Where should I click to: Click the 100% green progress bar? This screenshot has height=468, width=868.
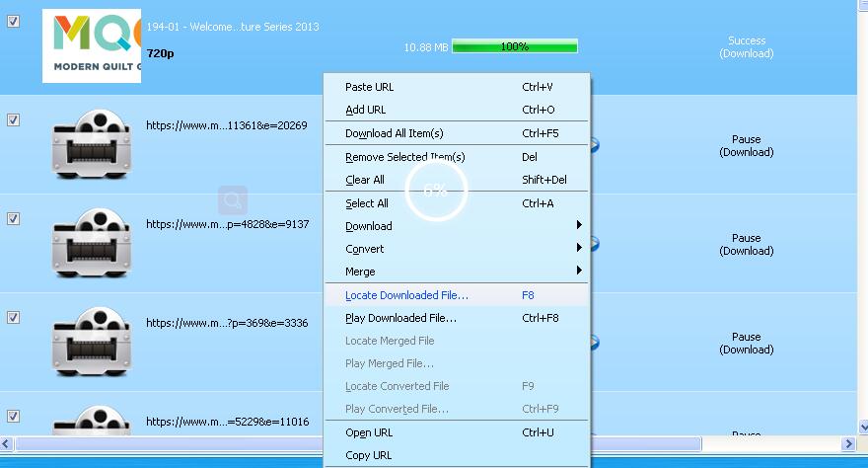(515, 46)
